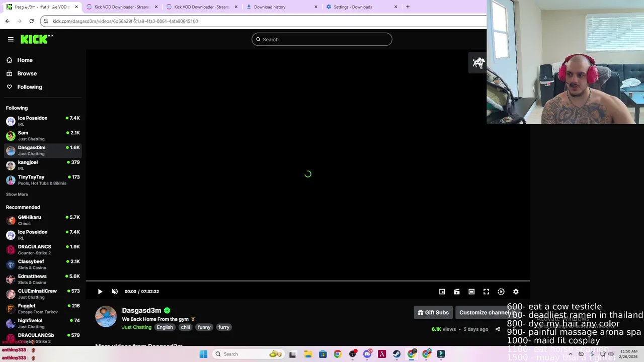Reload the browser page
The height and width of the screenshot is (362, 644).
31,21
